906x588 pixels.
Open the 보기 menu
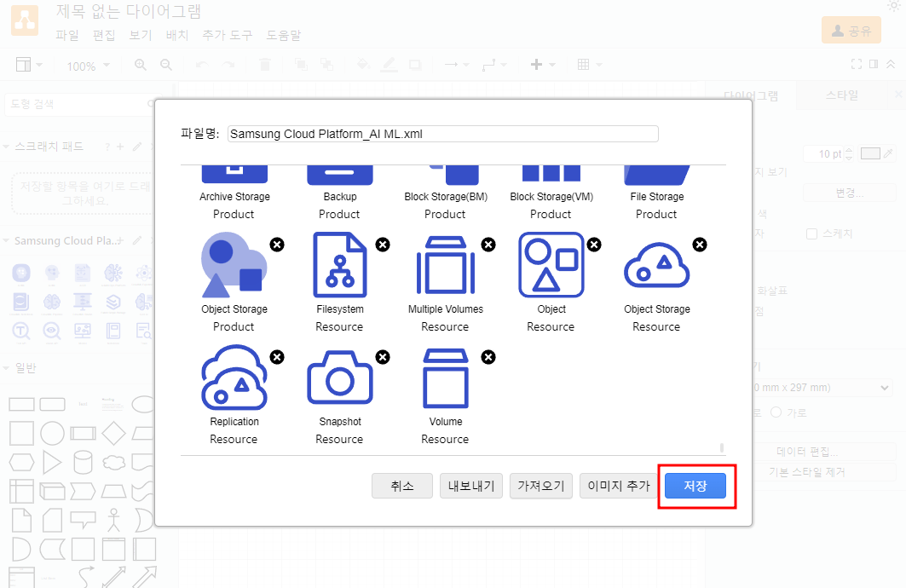[x=141, y=35]
